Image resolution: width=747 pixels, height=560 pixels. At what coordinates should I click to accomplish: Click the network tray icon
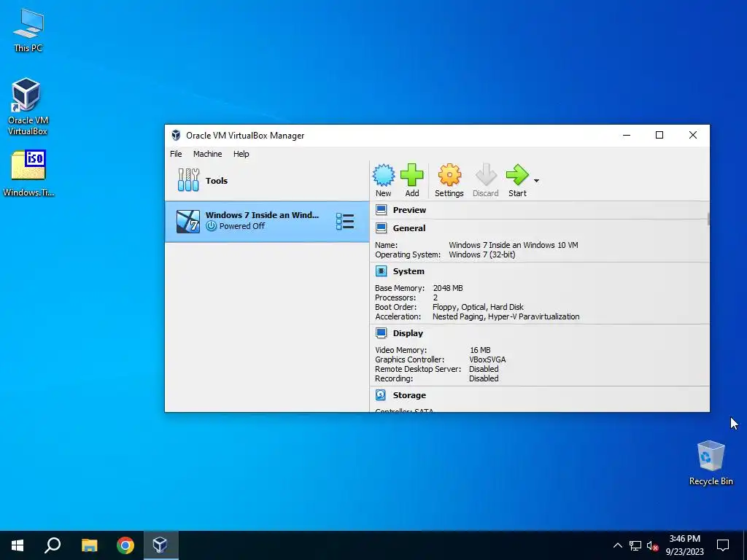(635, 545)
